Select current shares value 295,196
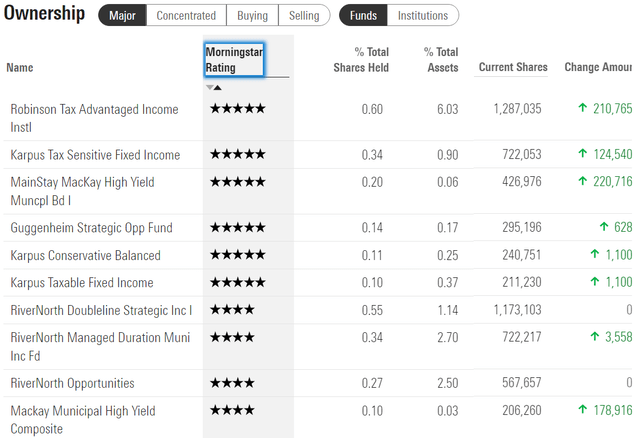This screenshot has height=438, width=640. point(522,227)
